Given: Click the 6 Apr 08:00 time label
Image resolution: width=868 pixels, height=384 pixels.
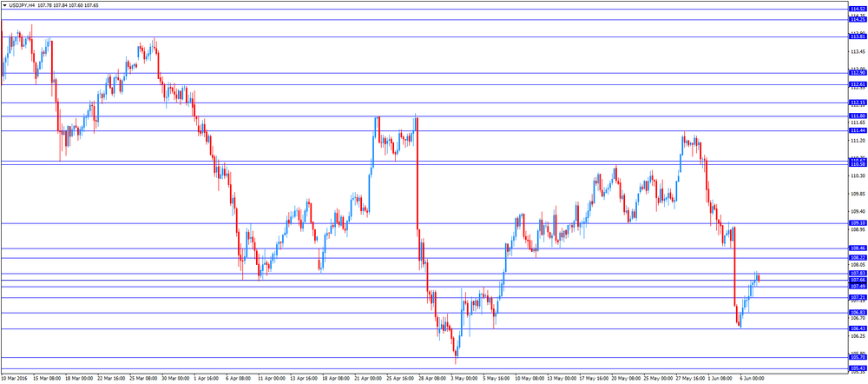Looking at the screenshot, I should pyautogui.click(x=239, y=378).
